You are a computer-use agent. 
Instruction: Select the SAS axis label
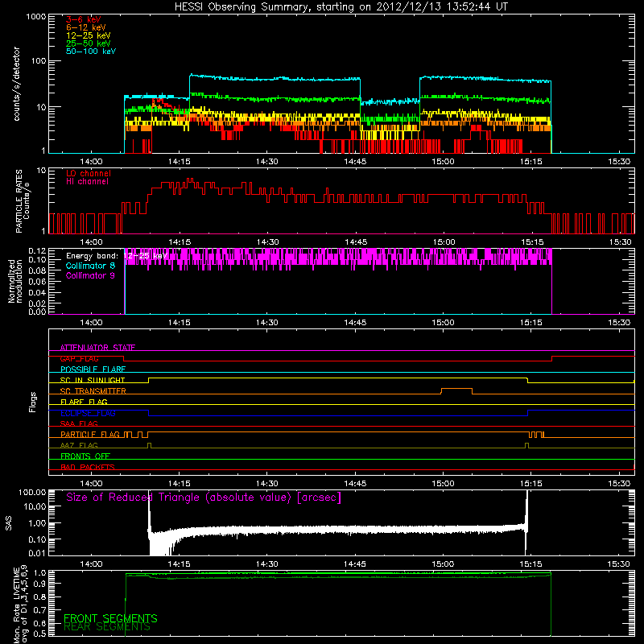pyautogui.click(x=9, y=522)
